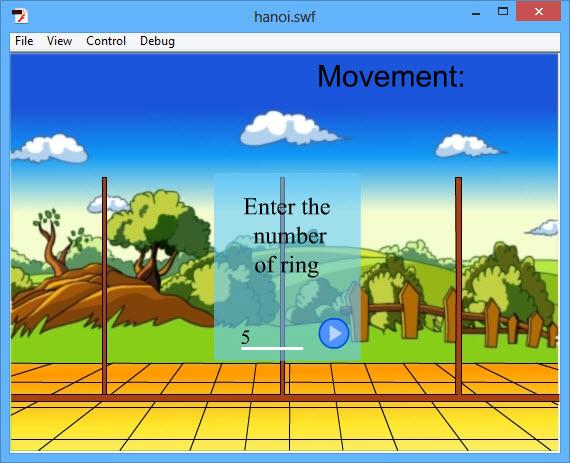Open the View menu
This screenshot has width=570, height=463.
[59, 41]
